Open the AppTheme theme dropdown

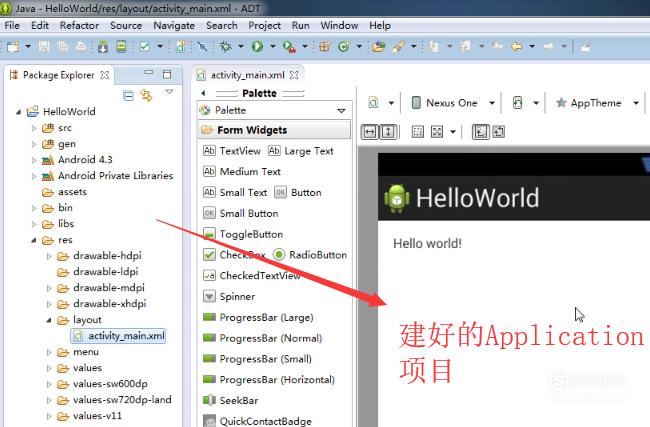(x=636, y=103)
